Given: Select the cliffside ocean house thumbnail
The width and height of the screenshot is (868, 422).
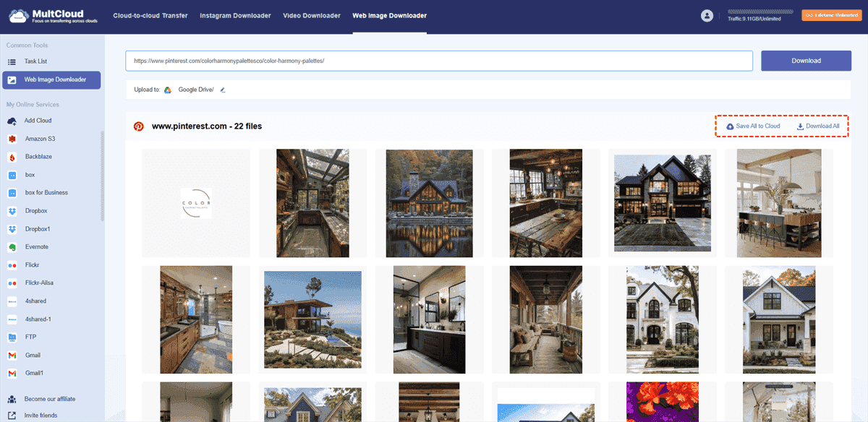Looking at the screenshot, I should click(x=312, y=320).
